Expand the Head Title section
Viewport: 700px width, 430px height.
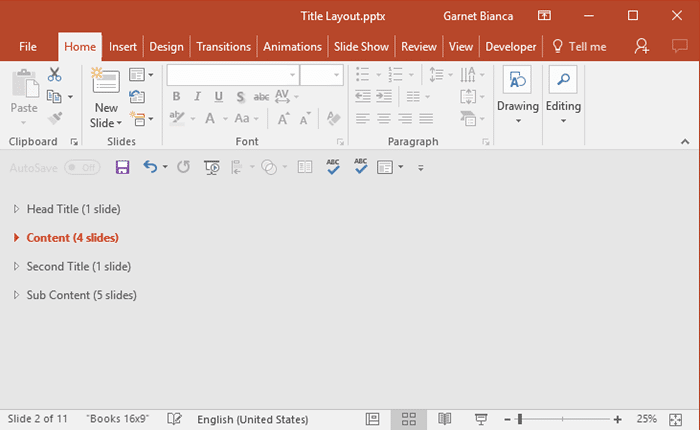click(16, 209)
